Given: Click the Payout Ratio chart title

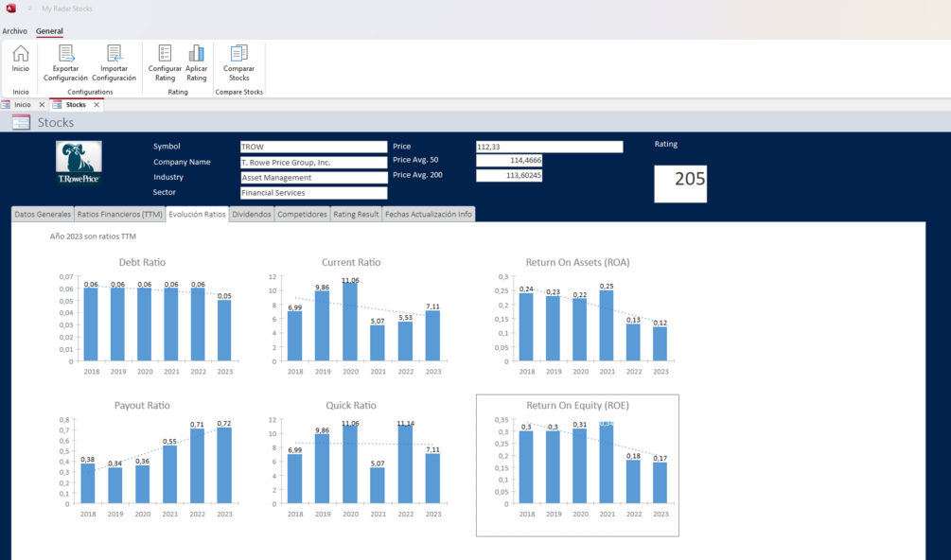Looking at the screenshot, I should point(142,406).
